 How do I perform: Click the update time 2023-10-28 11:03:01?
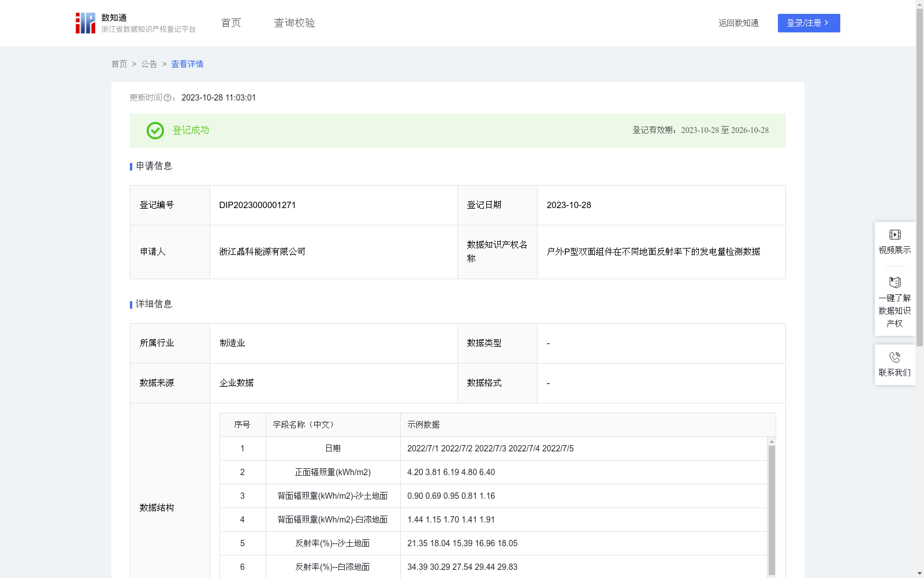pyautogui.click(x=219, y=98)
